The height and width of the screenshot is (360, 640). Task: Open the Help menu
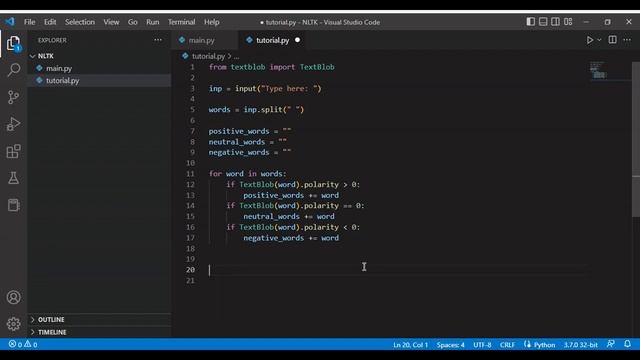point(211,22)
